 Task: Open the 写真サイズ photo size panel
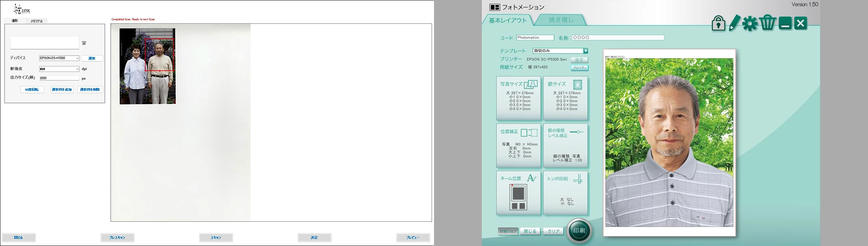(518, 98)
